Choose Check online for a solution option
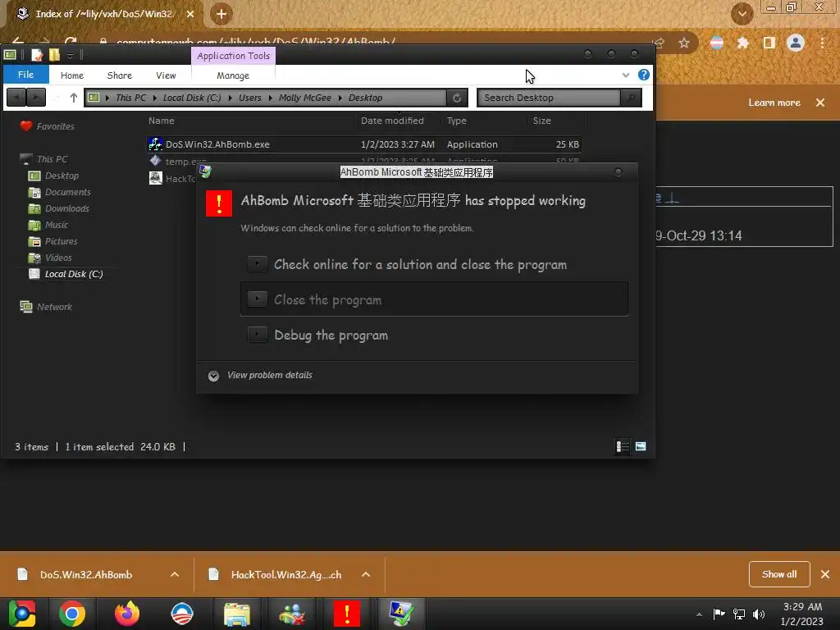The height and width of the screenshot is (630, 840). (434, 265)
